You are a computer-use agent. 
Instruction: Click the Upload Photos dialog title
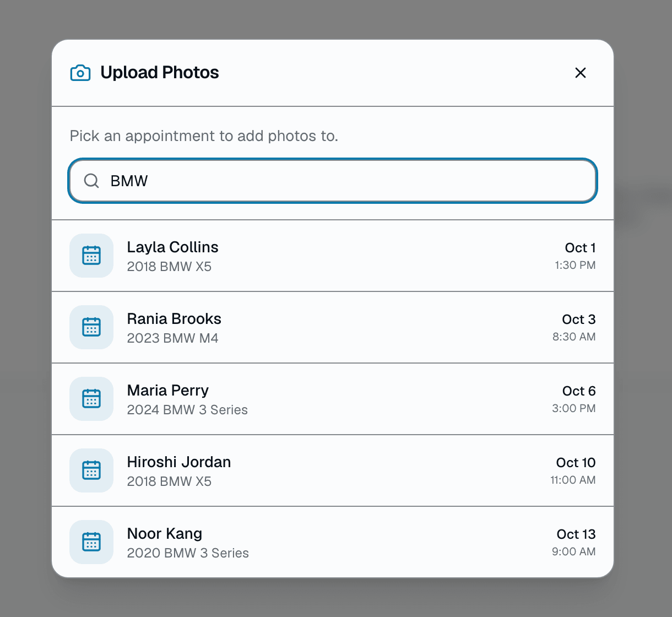pyautogui.click(x=160, y=73)
